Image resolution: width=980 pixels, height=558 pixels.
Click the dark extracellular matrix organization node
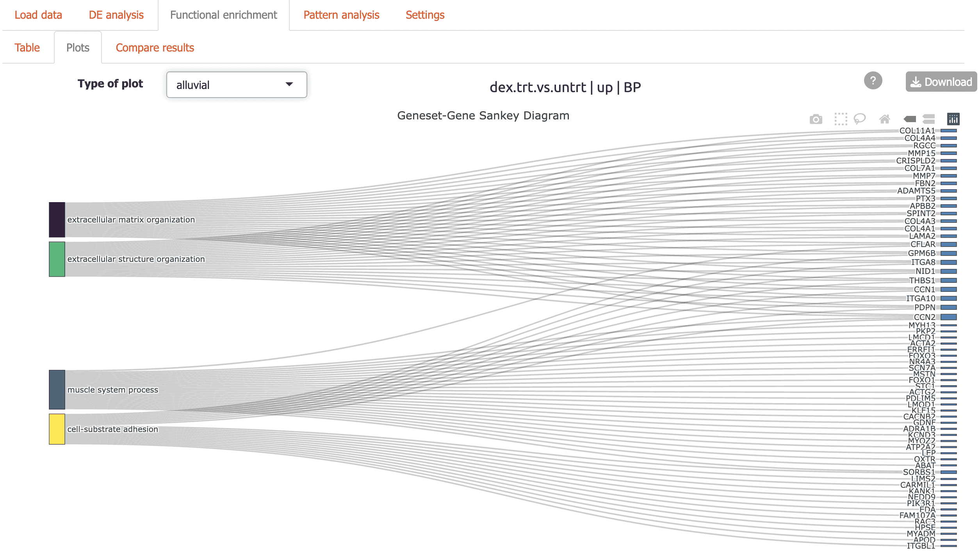(57, 220)
